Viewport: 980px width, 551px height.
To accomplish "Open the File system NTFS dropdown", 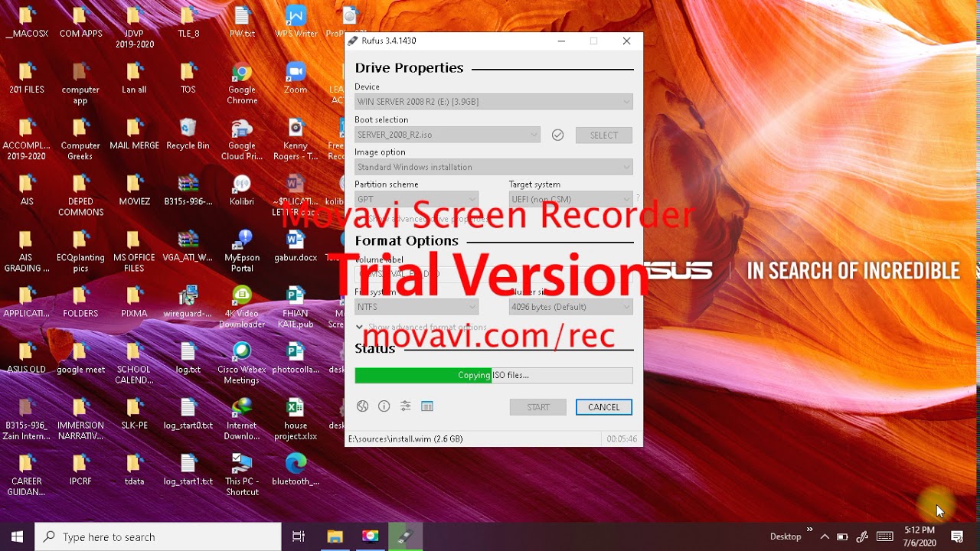I will click(x=416, y=307).
